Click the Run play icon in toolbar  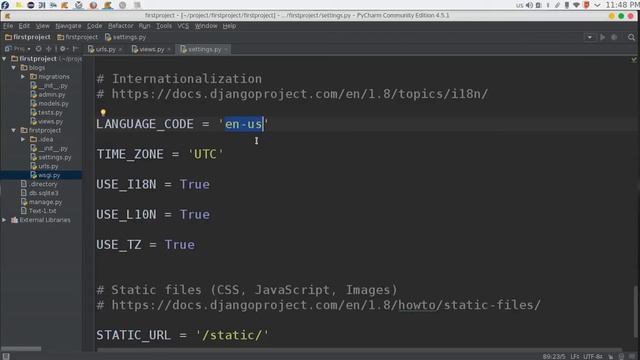coord(602,37)
